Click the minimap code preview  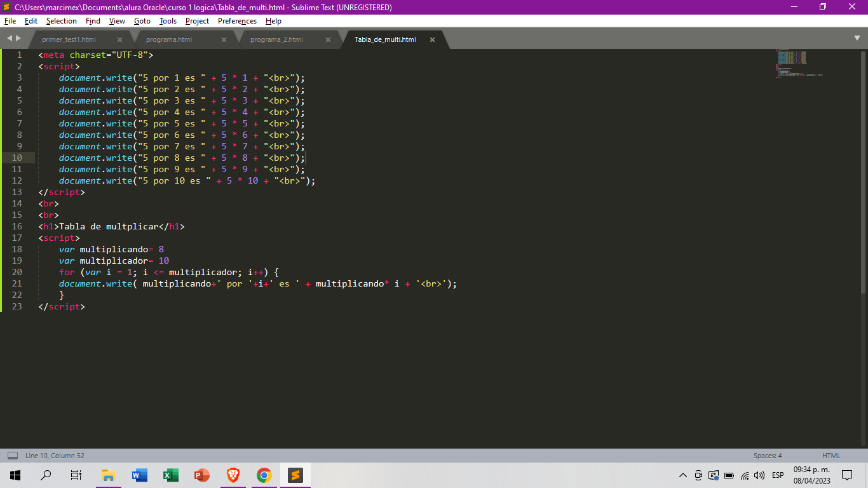click(794, 62)
